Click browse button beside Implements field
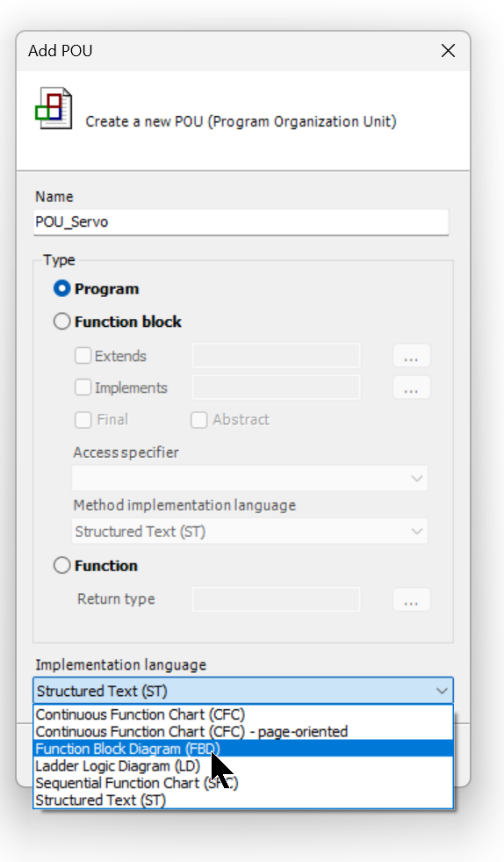 [411, 388]
